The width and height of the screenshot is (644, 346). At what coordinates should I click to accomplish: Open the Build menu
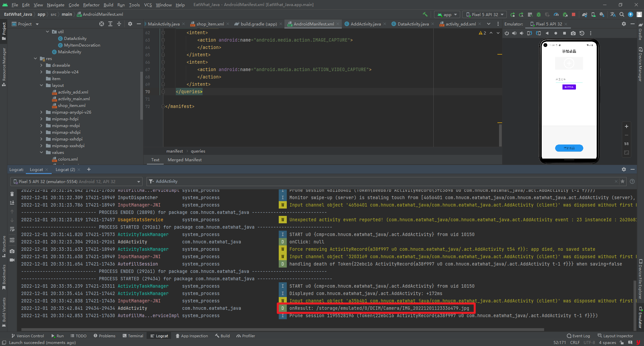(108, 5)
